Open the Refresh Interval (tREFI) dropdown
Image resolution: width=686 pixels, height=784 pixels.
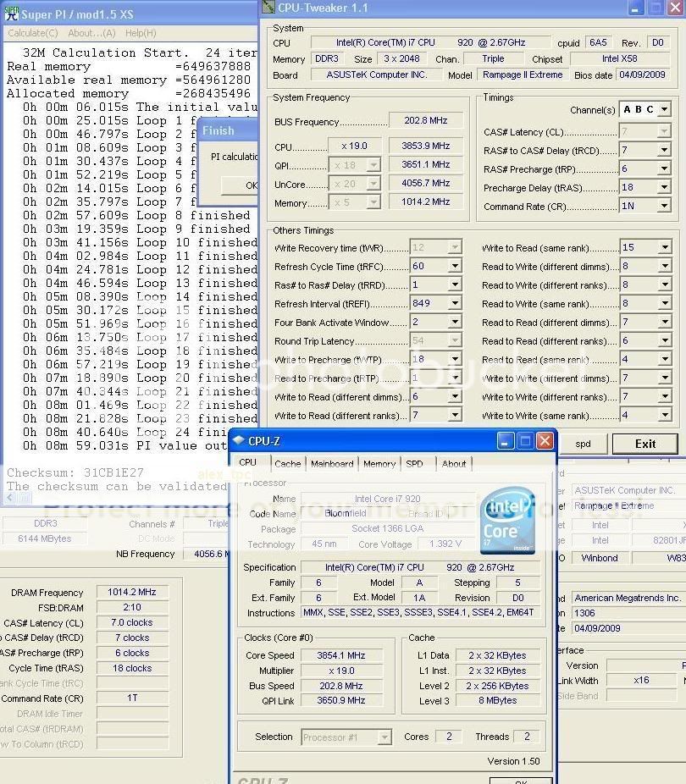tap(455, 303)
